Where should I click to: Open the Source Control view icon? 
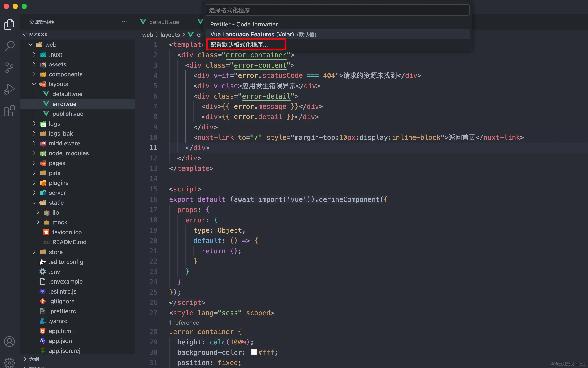(9, 67)
